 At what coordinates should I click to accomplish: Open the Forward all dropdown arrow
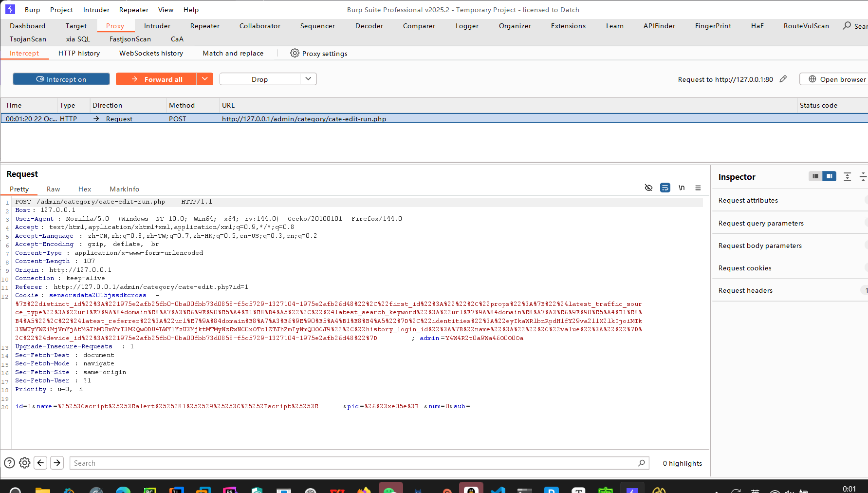tap(205, 79)
